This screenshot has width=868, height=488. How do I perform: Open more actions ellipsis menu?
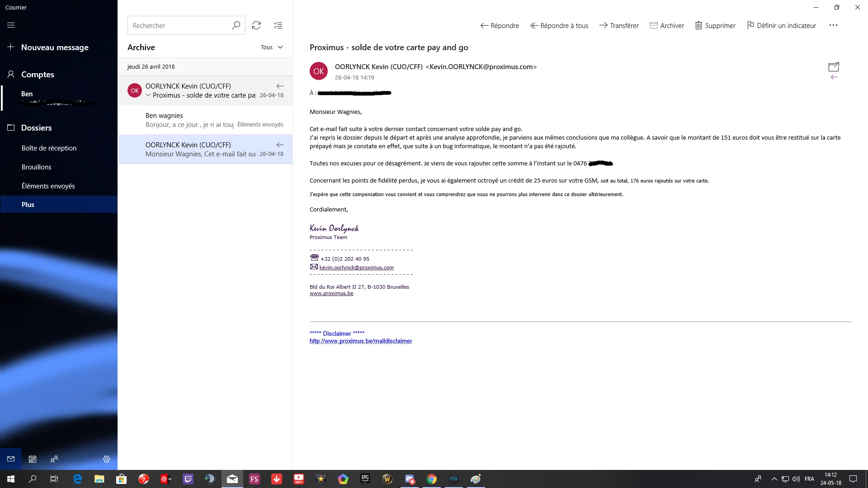click(x=833, y=25)
